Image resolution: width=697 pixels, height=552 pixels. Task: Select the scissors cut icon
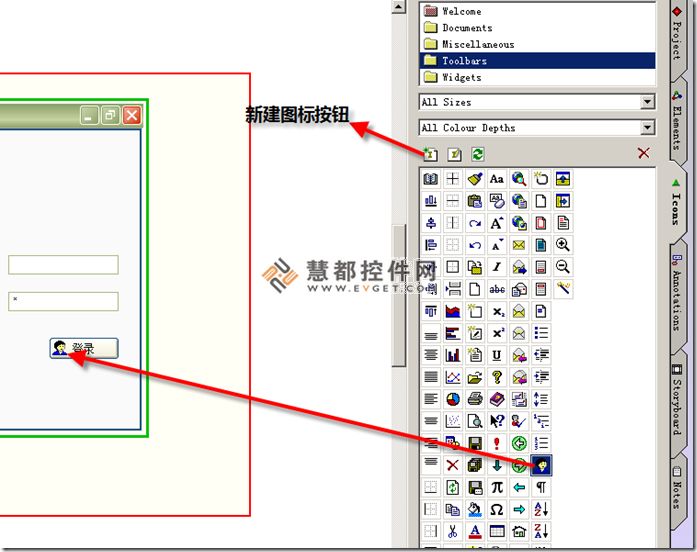point(453,531)
